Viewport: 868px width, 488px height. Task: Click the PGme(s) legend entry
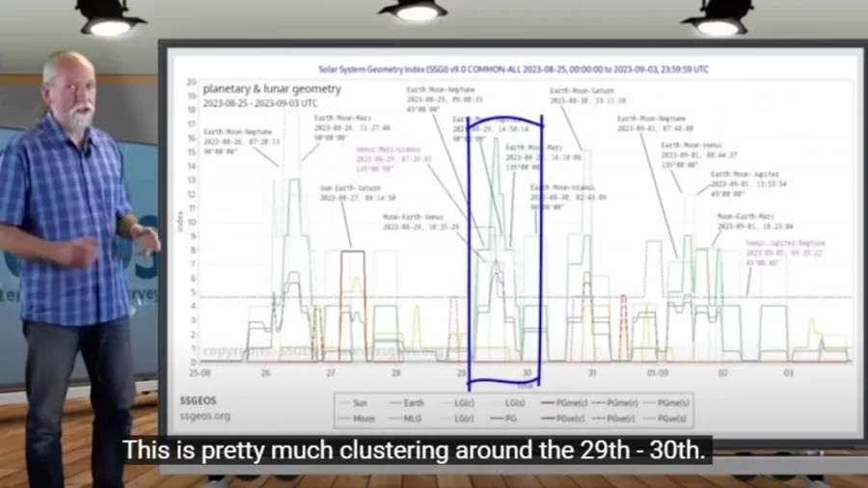coord(671,403)
